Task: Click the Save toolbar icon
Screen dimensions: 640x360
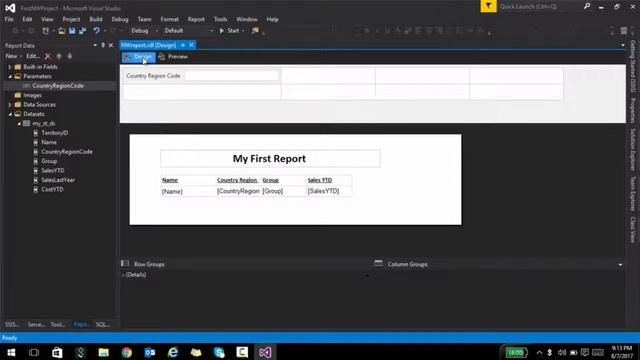Action: tap(72, 31)
